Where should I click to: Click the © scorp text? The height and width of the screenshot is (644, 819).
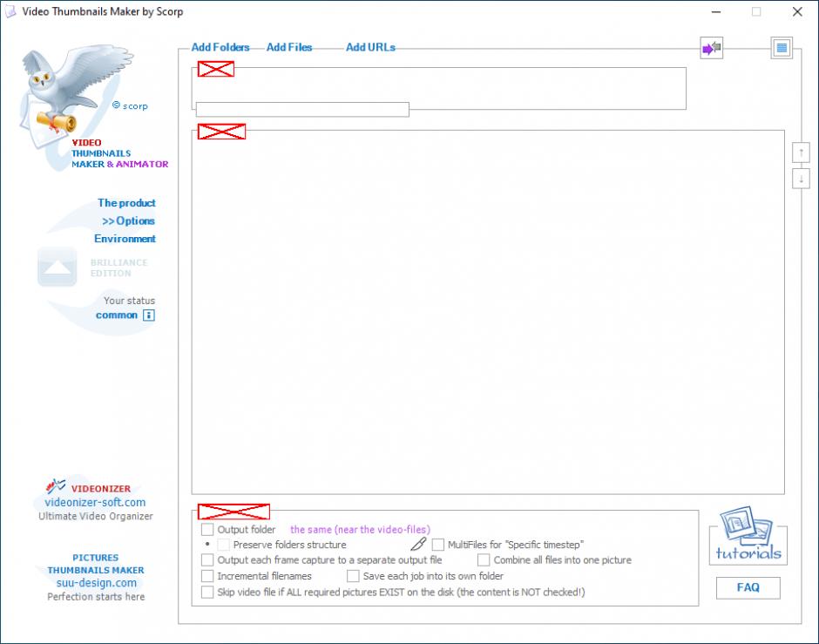pos(130,106)
